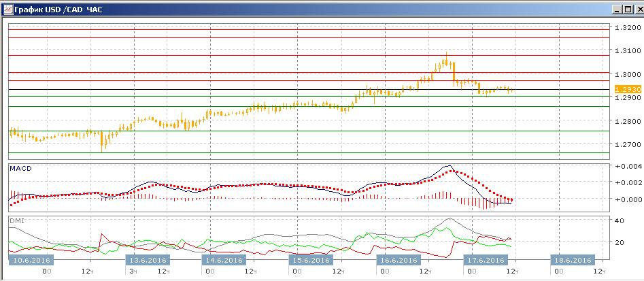Click the chart icon in title bar
Screen dimensions: 644x281
click(x=8, y=10)
